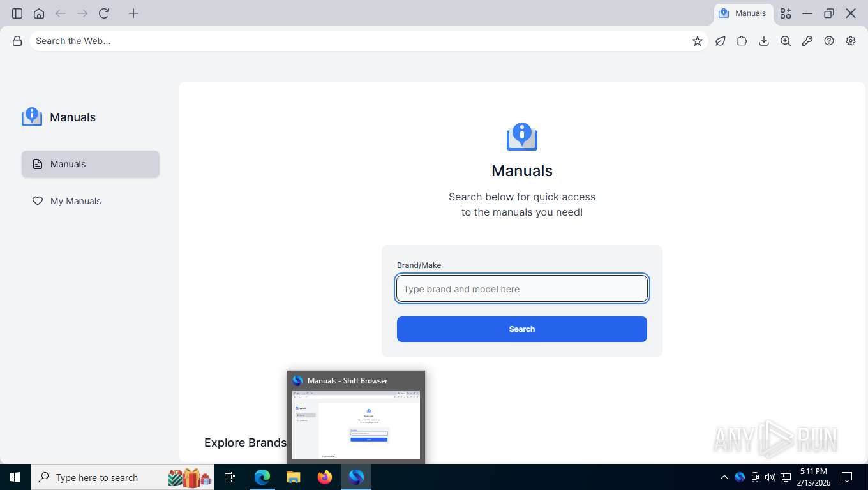The image size is (868, 490).
Task: Click the forward navigation arrow
Action: pyautogui.click(x=82, y=13)
